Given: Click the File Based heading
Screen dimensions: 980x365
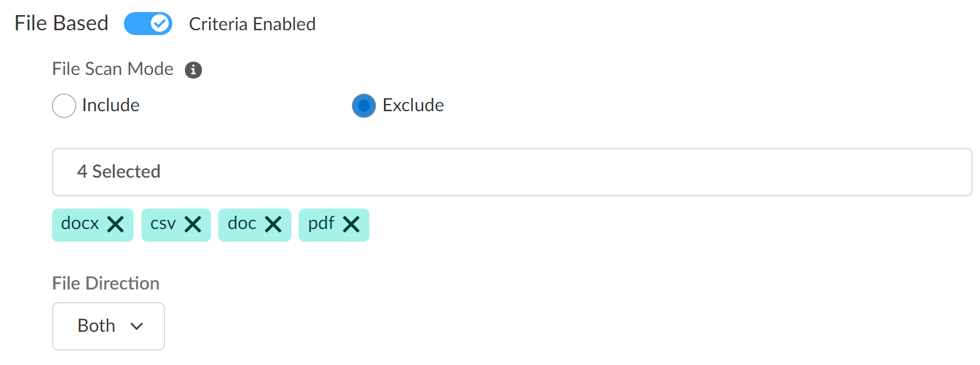Looking at the screenshot, I should click(61, 23).
